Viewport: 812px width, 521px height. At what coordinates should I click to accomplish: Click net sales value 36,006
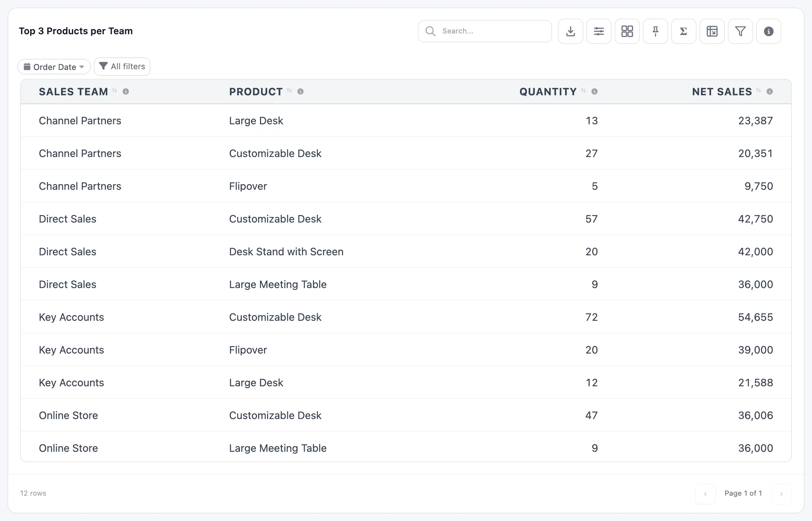point(755,415)
